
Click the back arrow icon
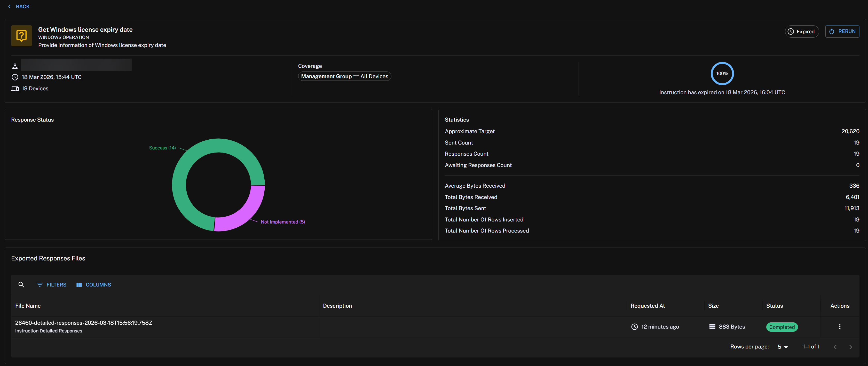[10, 6]
